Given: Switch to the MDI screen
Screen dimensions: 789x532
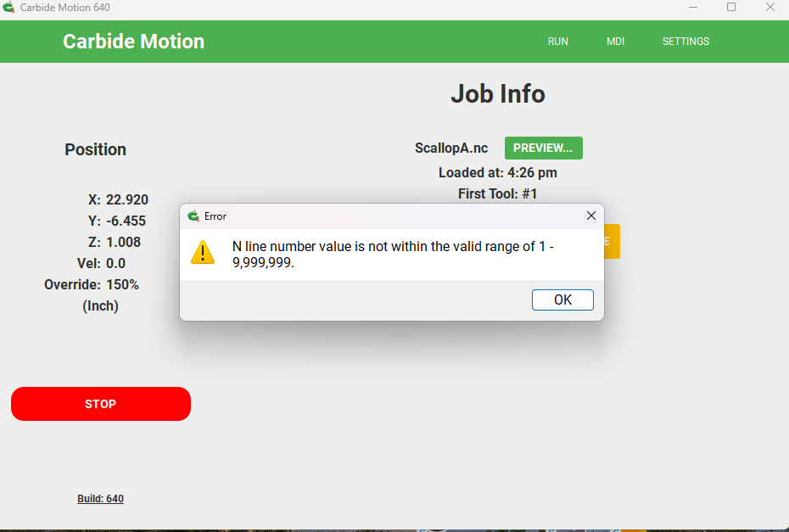Looking at the screenshot, I should click(x=615, y=42).
